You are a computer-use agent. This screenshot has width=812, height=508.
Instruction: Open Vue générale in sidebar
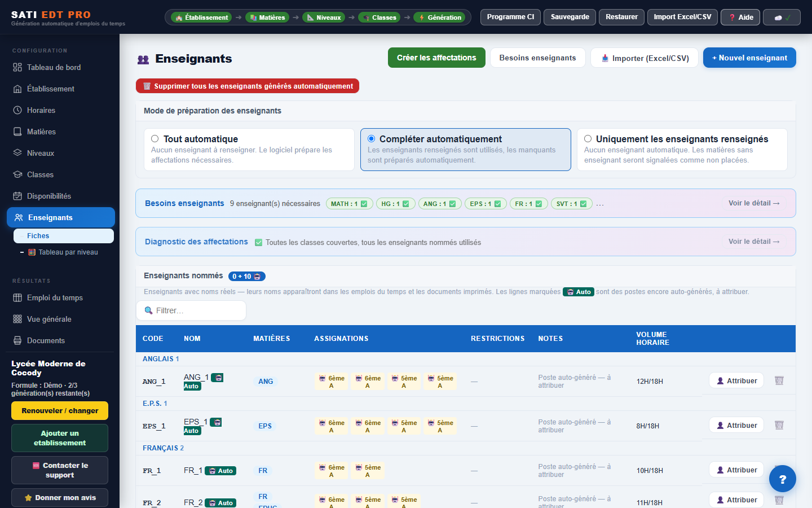click(x=60, y=319)
